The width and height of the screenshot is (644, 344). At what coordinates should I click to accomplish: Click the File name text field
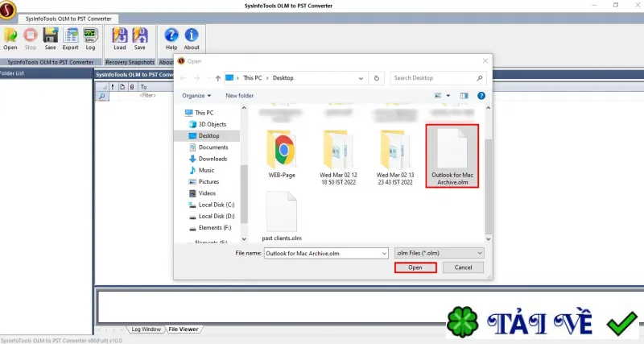tap(322, 254)
